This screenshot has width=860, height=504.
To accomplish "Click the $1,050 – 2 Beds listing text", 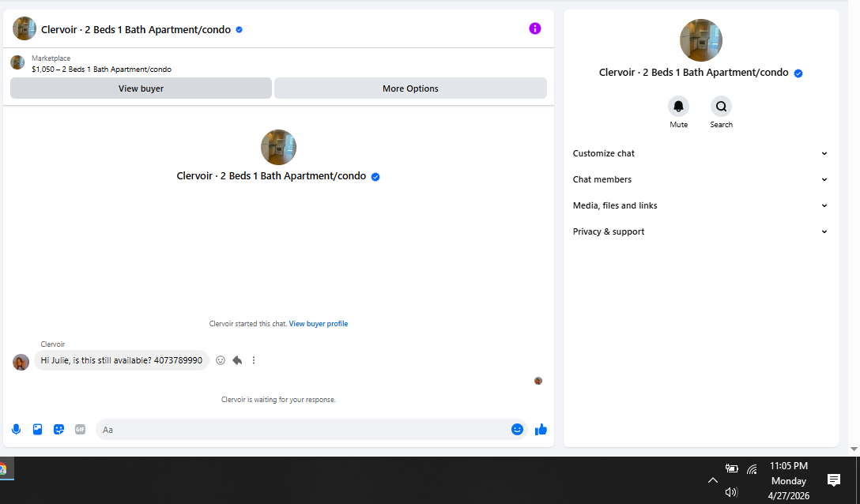I will tap(101, 69).
